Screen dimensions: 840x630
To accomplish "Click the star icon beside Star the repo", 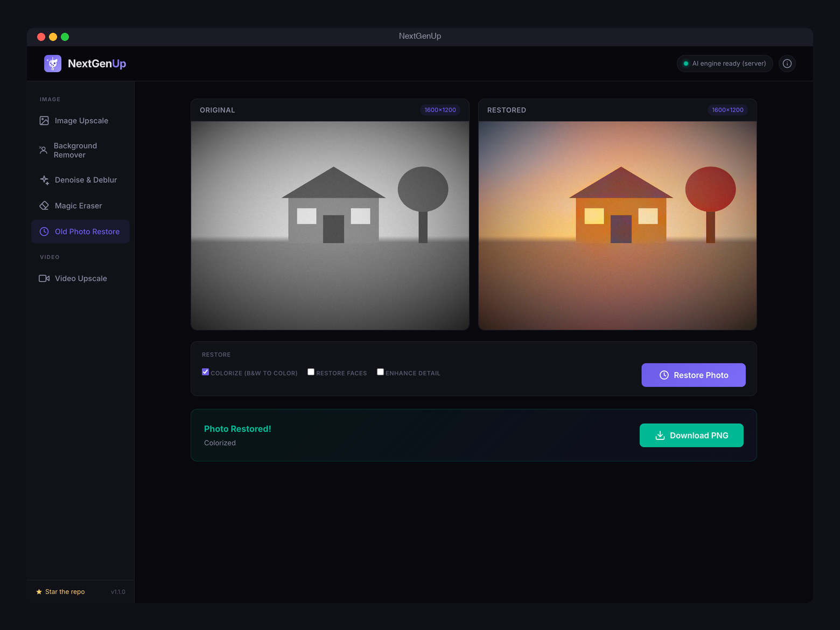I will [x=39, y=592].
